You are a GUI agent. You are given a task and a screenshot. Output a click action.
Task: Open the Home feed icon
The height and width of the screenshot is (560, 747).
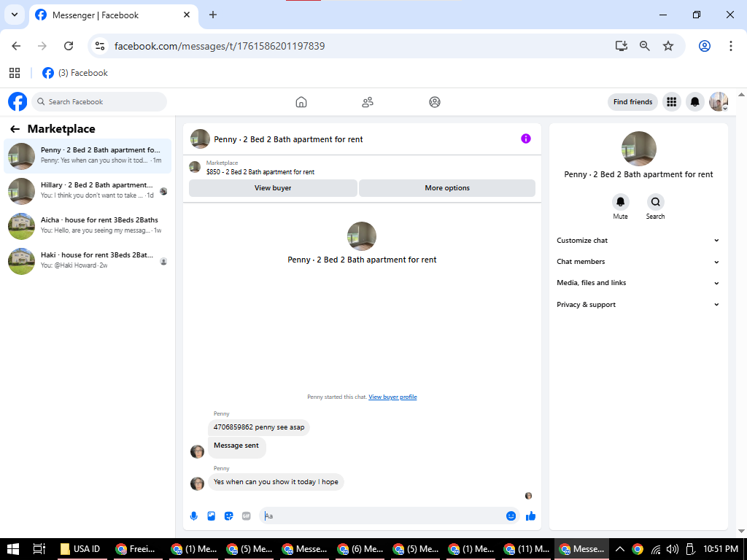(301, 102)
